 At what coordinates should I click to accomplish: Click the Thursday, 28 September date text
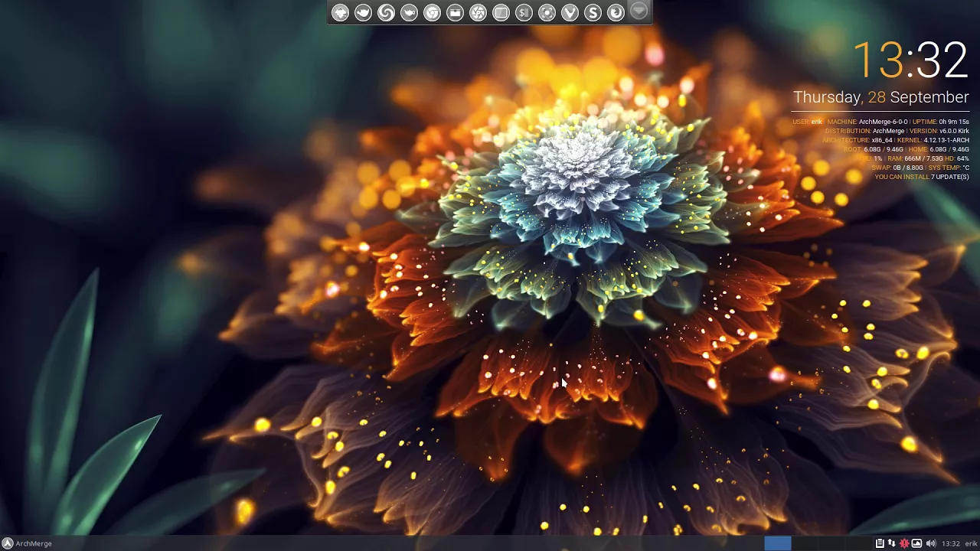point(881,97)
